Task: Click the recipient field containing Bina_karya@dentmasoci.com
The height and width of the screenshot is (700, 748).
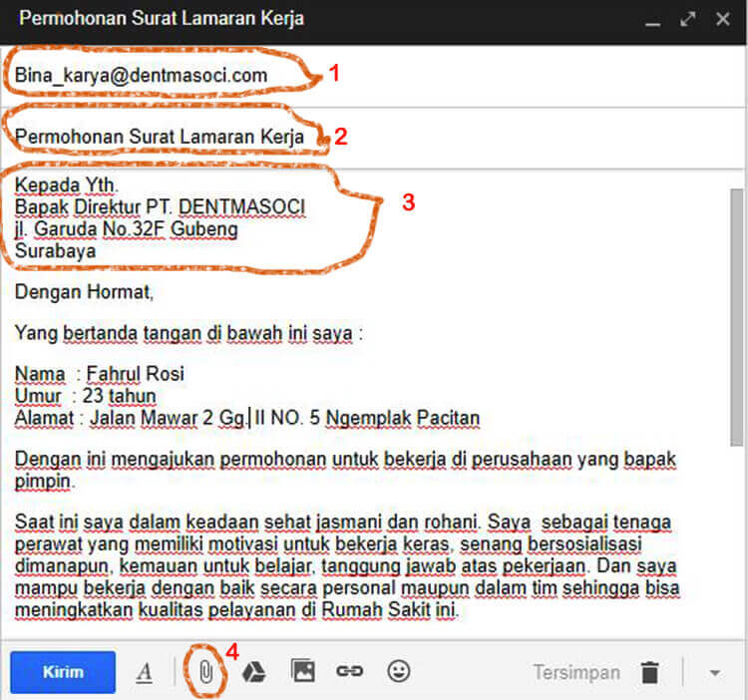Action: (141, 75)
